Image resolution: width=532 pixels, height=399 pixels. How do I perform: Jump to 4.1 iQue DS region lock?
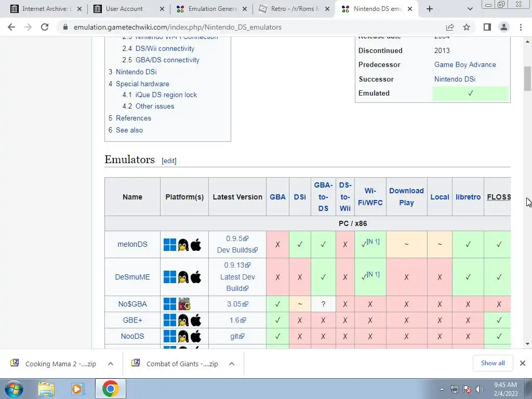[x=159, y=95]
